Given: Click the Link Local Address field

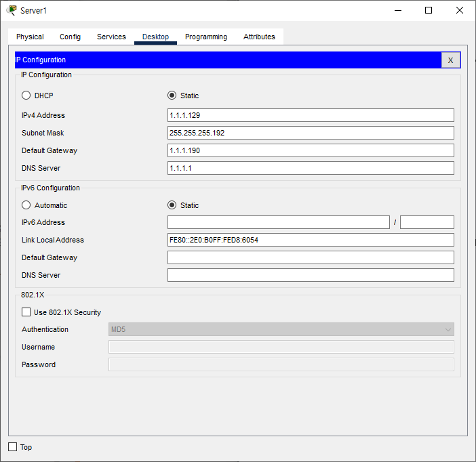Looking at the screenshot, I should coord(311,240).
